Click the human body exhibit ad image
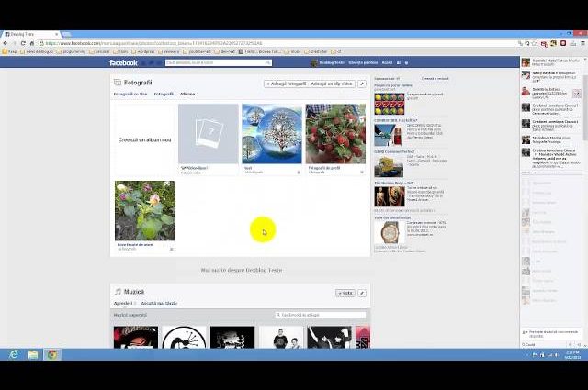588x390 pixels. coord(390,196)
